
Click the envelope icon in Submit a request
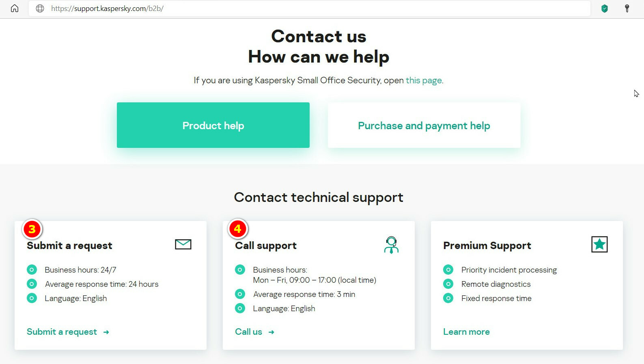click(x=183, y=244)
